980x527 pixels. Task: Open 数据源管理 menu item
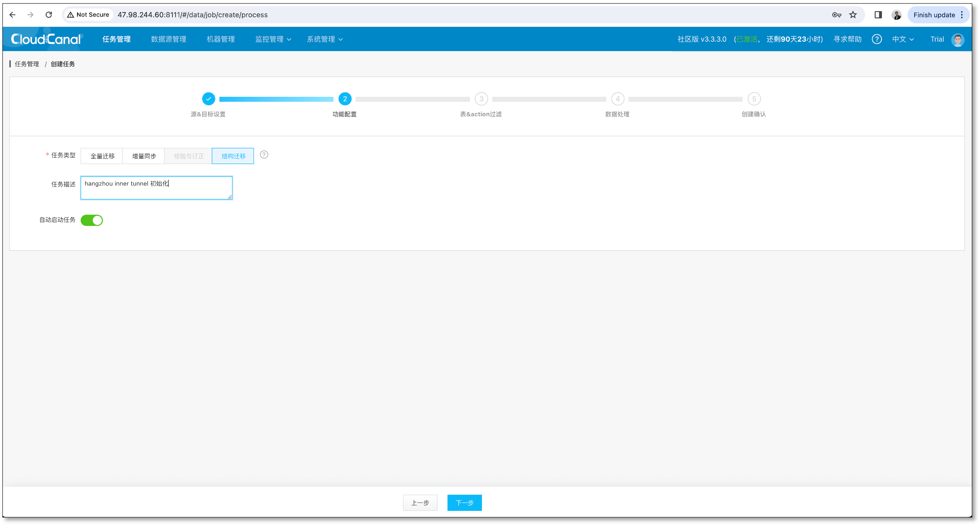pos(168,39)
